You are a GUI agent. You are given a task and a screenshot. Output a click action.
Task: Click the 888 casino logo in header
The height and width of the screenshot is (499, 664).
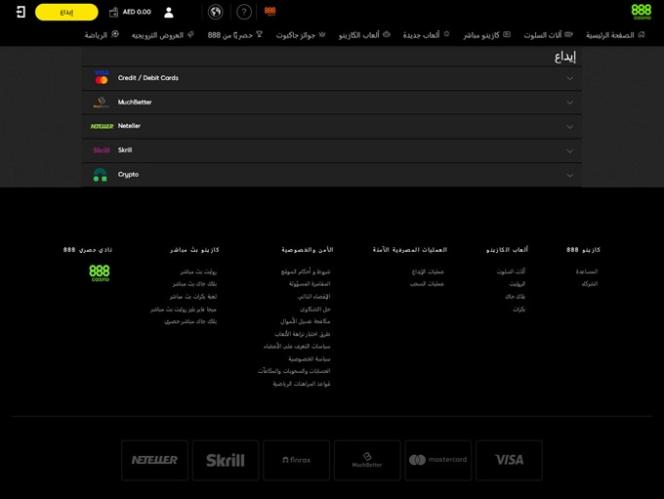[x=641, y=11]
